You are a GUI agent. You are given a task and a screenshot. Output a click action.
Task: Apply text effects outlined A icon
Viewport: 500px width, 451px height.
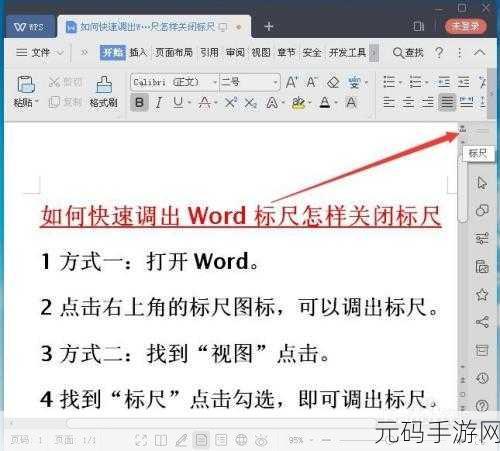(272, 103)
